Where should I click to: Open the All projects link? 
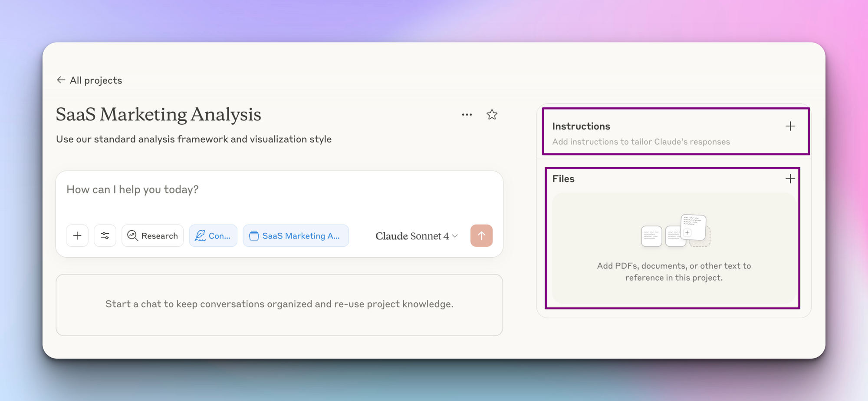pos(96,80)
